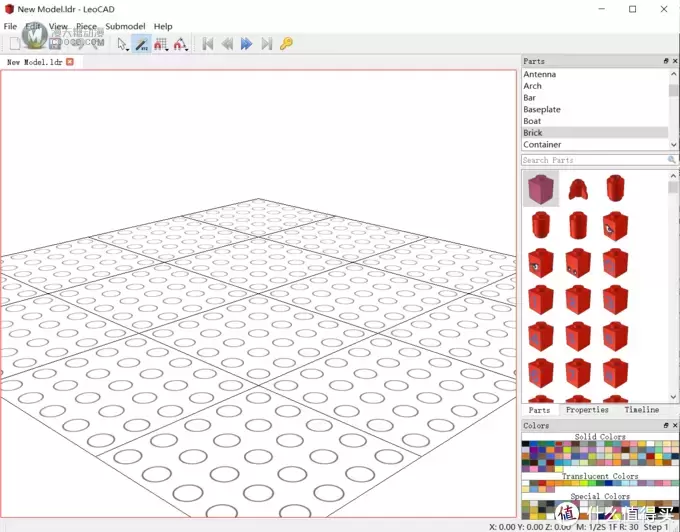Pick the red translucent color swatch
The height and width of the screenshot is (532, 680).
(542, 483)
